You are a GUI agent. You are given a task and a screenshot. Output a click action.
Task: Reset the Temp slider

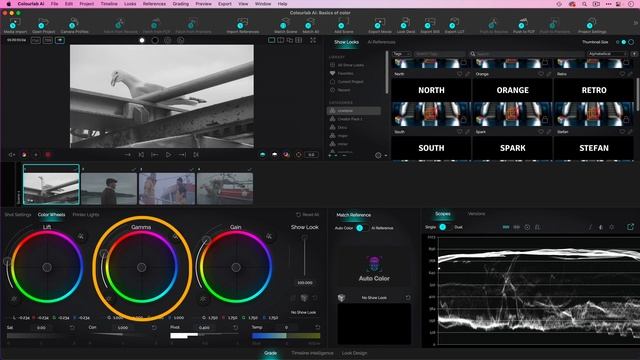(318, 328)
